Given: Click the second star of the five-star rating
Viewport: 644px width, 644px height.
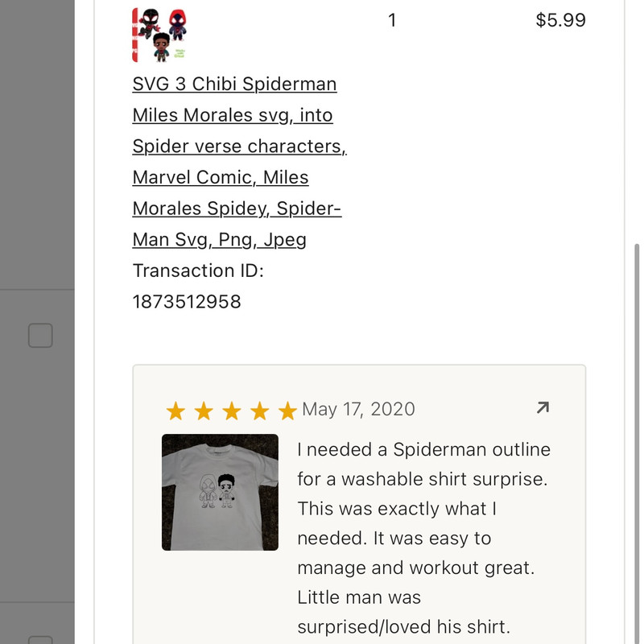Looking at the screenshot, I should click(x=204, y=410).
